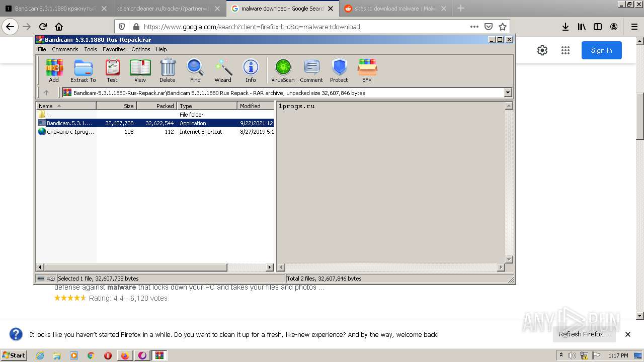
Task: Dismiss the Firefox refresh notification
Action: click(628, 334)
